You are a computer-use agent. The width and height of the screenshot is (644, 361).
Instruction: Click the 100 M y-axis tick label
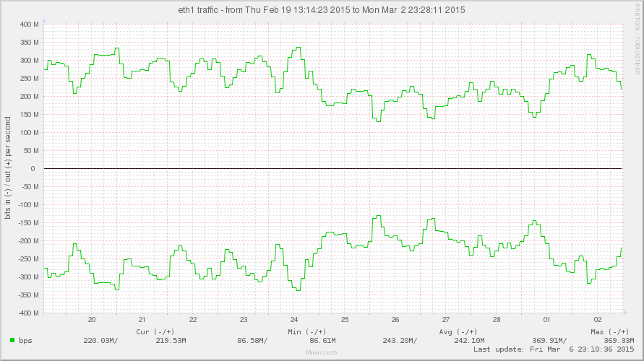tap(30, 133)
